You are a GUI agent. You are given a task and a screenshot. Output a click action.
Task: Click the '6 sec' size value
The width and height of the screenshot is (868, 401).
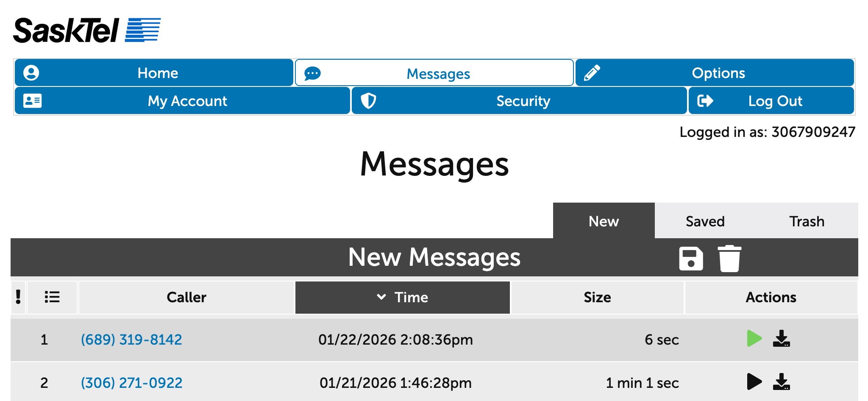pos(662,340)
